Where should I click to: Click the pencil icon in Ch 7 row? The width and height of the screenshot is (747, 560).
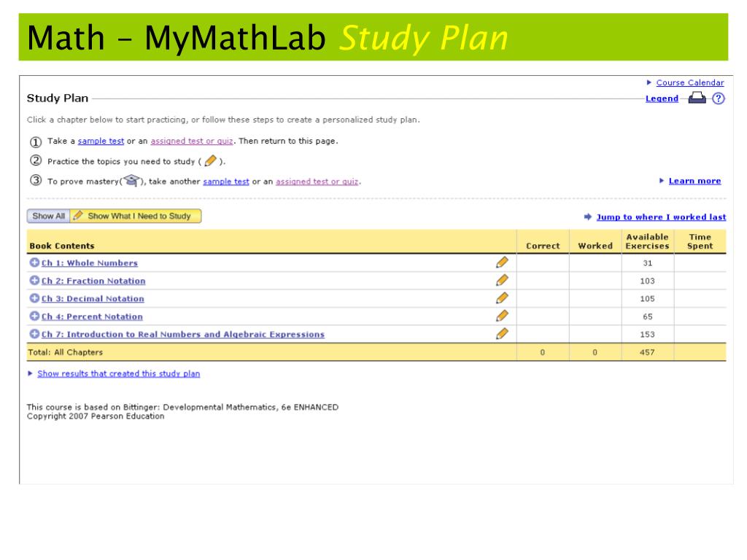tap(502, 334)
